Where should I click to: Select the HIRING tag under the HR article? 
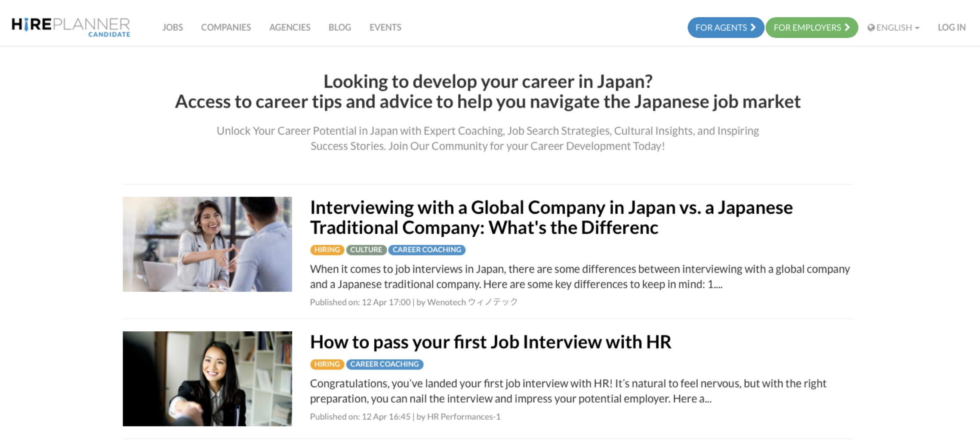tap(327, 364)
